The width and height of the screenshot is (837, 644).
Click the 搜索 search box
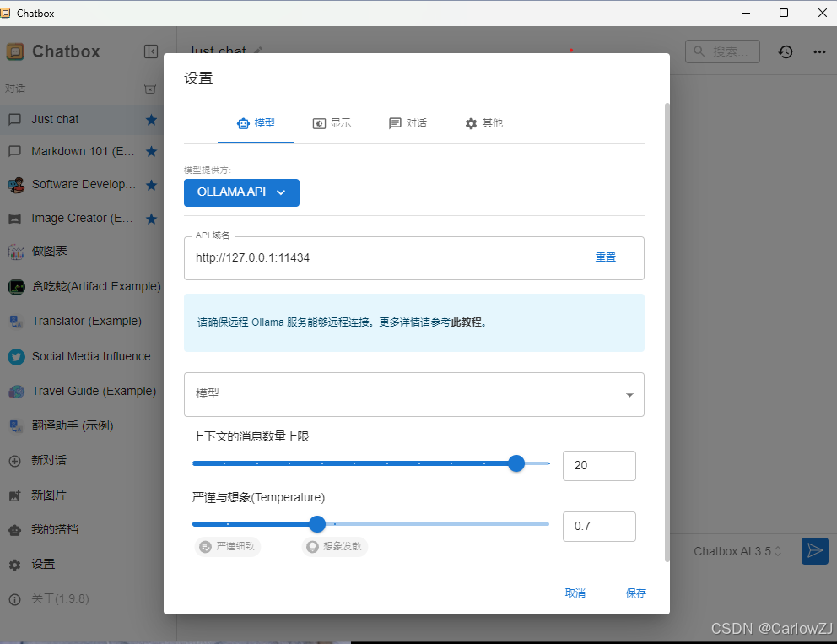pyautogui.click(x=722, y=51)
